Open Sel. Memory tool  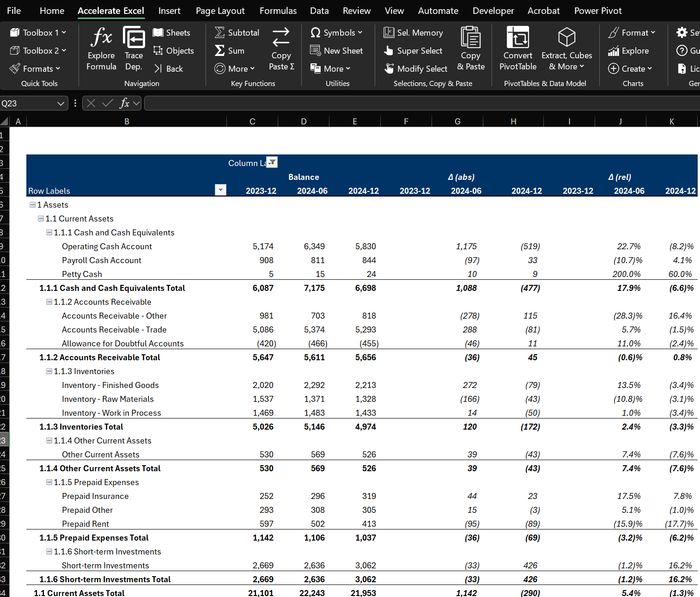413,32
